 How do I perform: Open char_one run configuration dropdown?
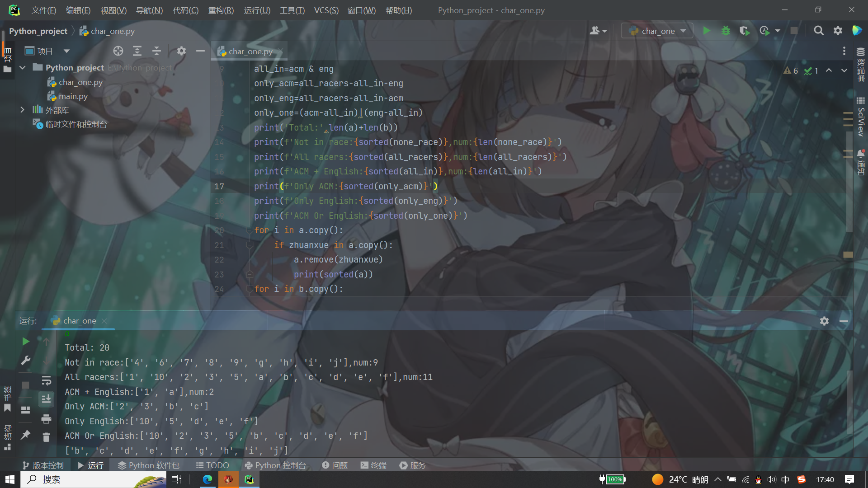point(657,31)
